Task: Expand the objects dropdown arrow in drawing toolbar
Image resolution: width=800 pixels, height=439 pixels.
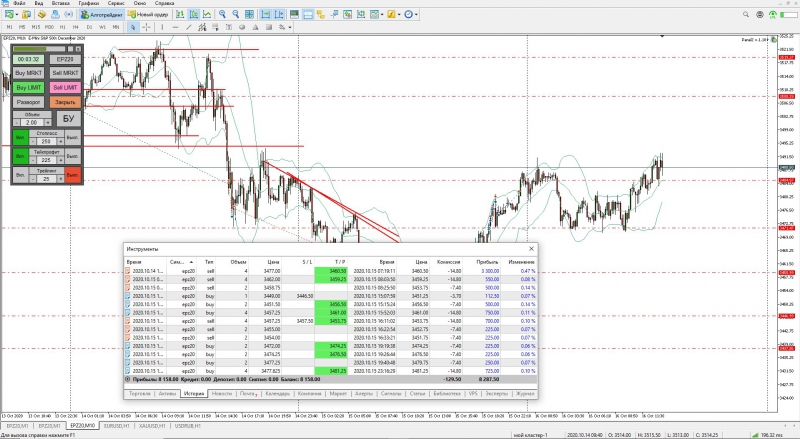Action: pyautogui.click(x=290, y=27)
